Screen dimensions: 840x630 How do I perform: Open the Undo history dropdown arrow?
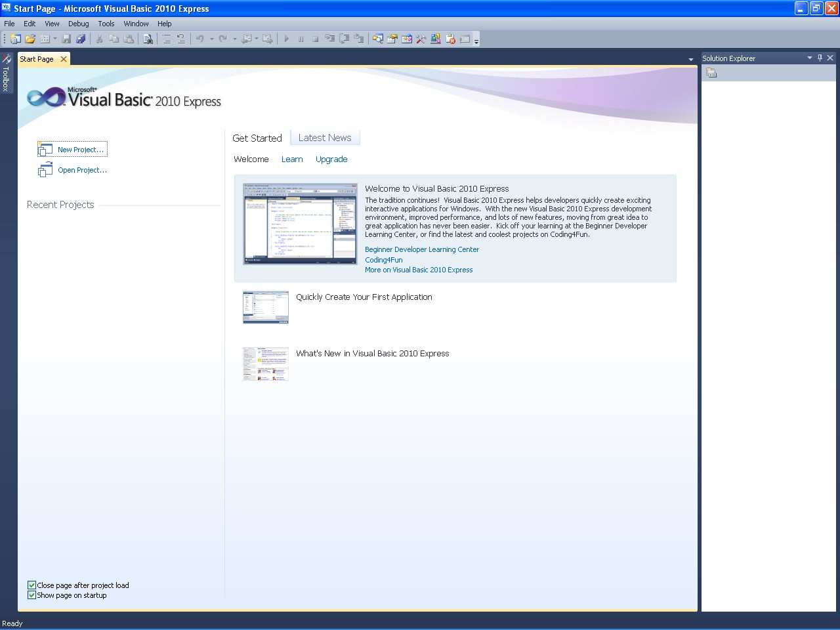[211, 39]
